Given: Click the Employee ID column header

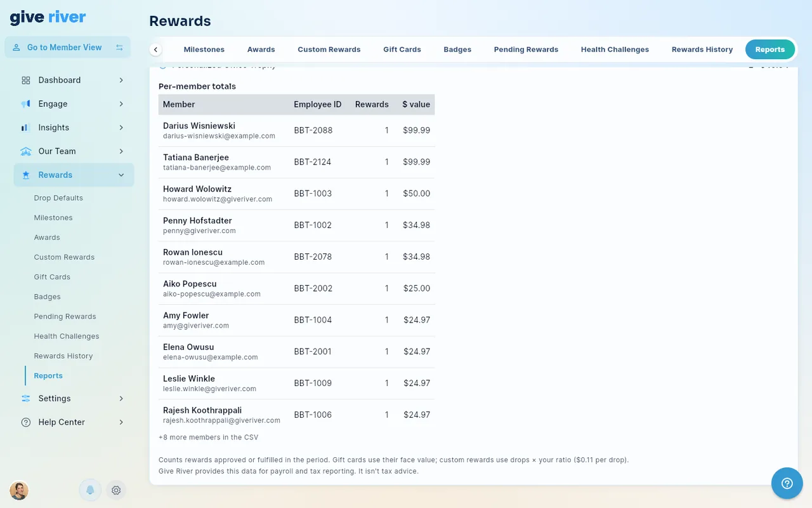Looking at the screenshot, I should 318,105.
